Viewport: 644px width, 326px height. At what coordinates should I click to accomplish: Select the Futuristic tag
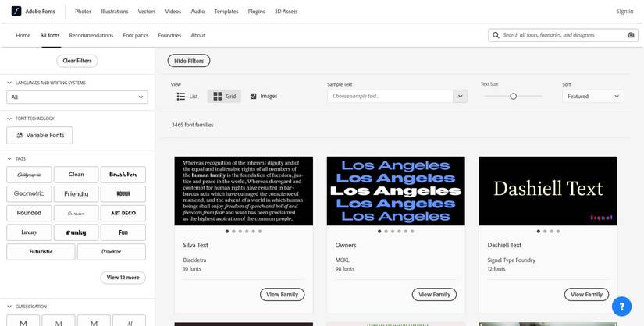[41, 252]
